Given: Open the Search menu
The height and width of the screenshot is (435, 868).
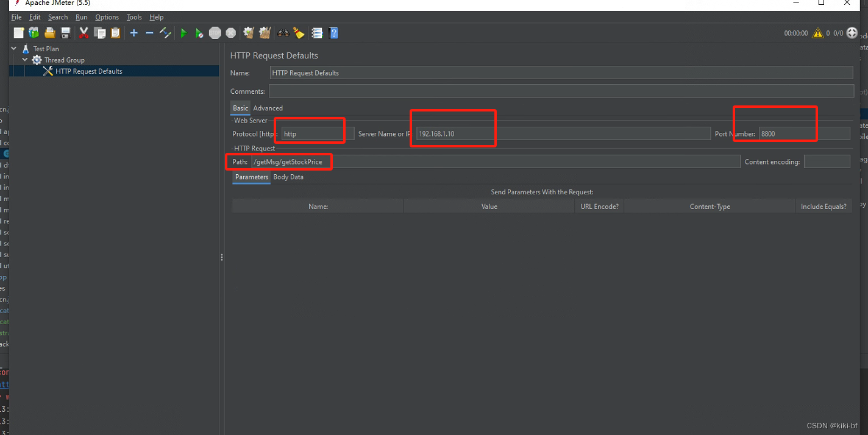Looking at the screenshot, I should [58, 17].
